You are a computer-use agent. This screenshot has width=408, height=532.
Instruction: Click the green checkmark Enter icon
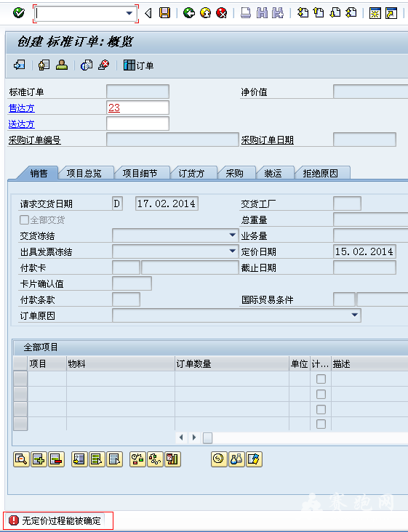pyautogui.click(x=19, y=13)
